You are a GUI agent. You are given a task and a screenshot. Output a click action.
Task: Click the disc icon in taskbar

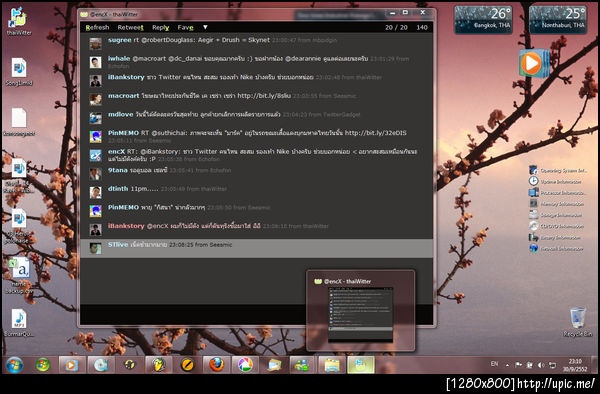[x=101, y=365]
